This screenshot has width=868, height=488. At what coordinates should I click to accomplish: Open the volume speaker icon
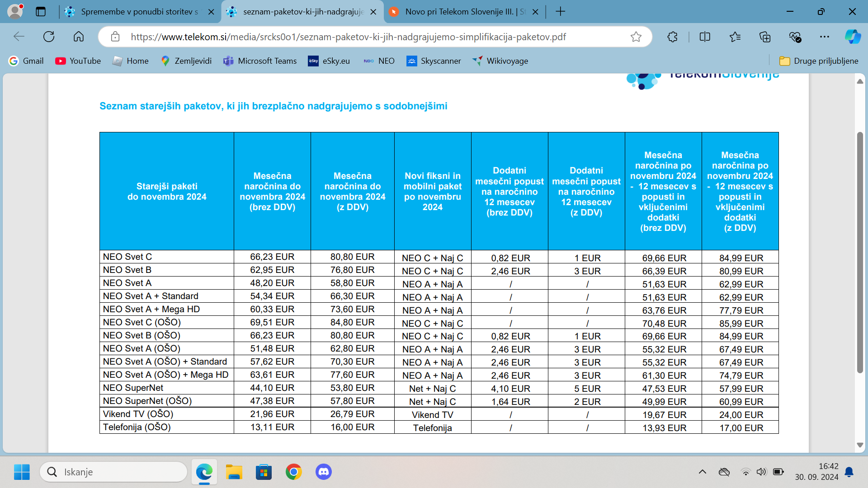tap(762, 472)
